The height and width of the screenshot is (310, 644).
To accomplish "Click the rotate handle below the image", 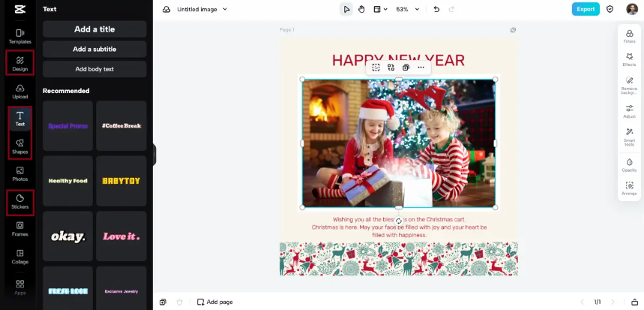I will click(x=398, y=221).
